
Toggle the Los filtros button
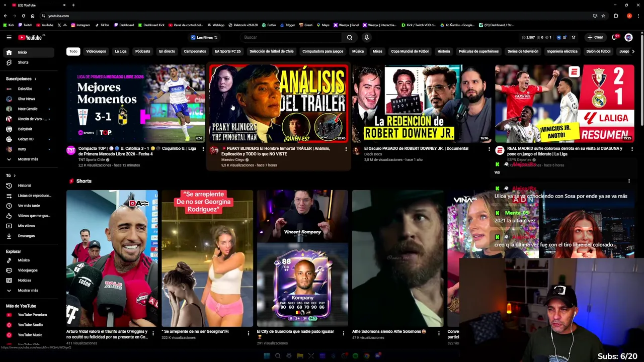pyautogui.click(x=204, y=37)
